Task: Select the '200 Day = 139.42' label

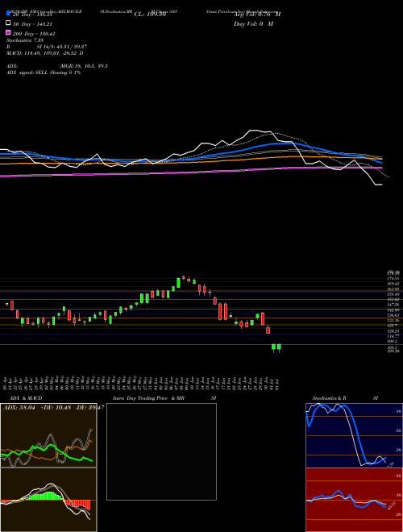Action: [x=34, y=34]
